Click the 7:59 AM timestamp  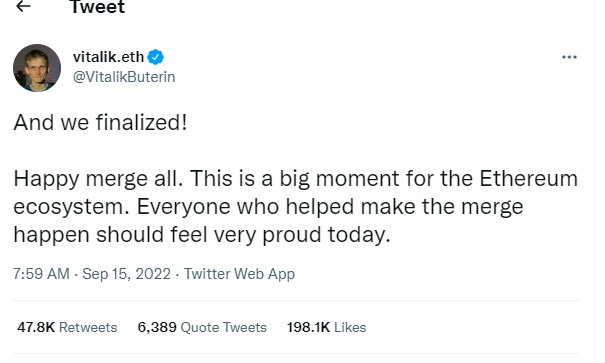click(41, 274)
